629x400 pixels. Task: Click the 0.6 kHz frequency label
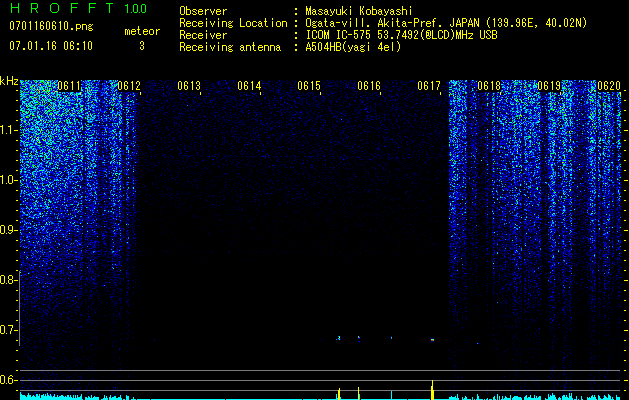point(8,380)
